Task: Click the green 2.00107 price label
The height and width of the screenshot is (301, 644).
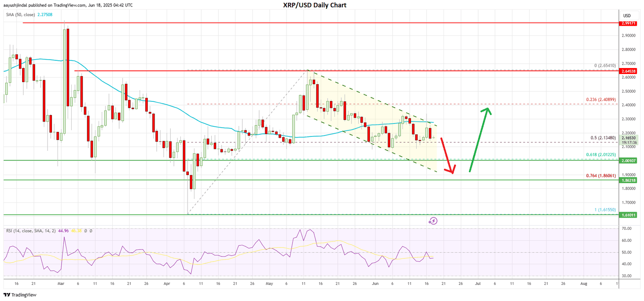Action: 628,161
